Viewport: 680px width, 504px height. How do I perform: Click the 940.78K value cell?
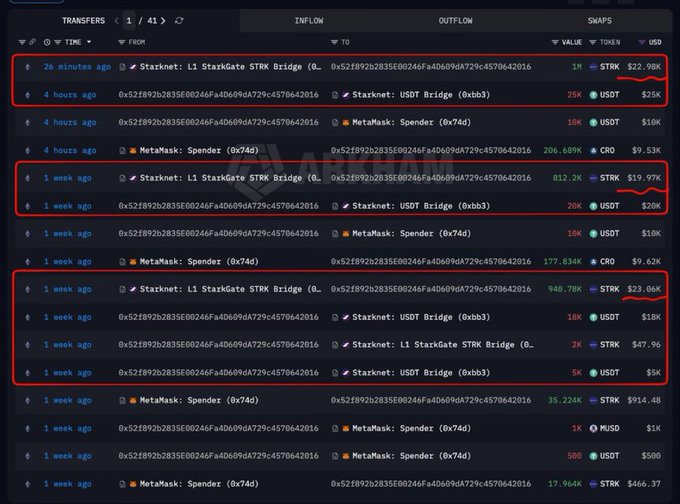pyautogui.click(x=565, y=289)
